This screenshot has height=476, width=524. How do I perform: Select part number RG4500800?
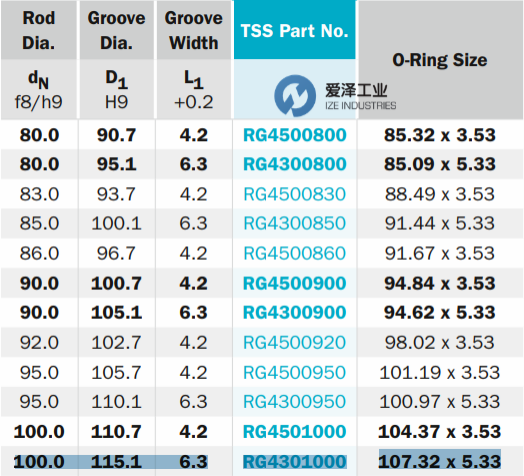[x=295, y=135]
